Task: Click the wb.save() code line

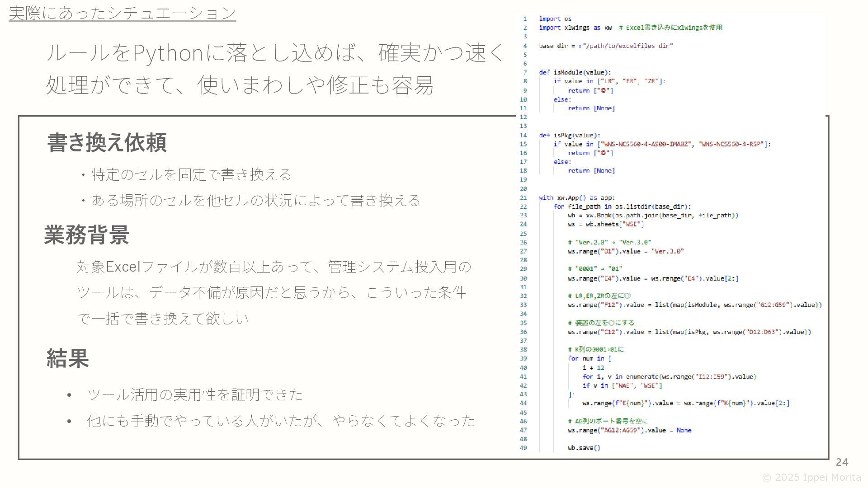Action: pos(584,448)
